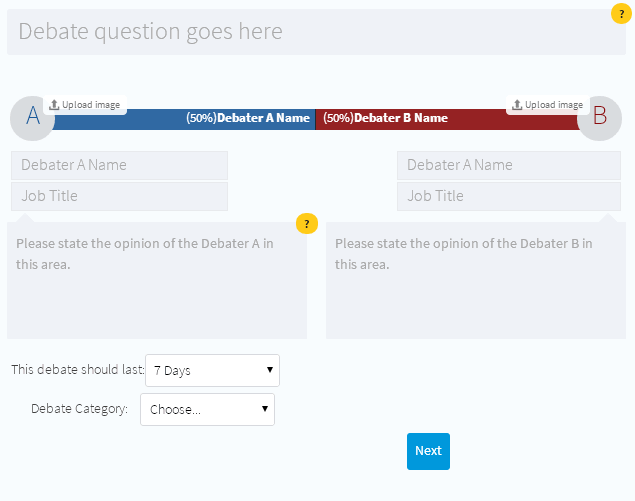Viewport: 635px width, 501px height.
Task: Click Debater B avatar circle
Action: 599,118
